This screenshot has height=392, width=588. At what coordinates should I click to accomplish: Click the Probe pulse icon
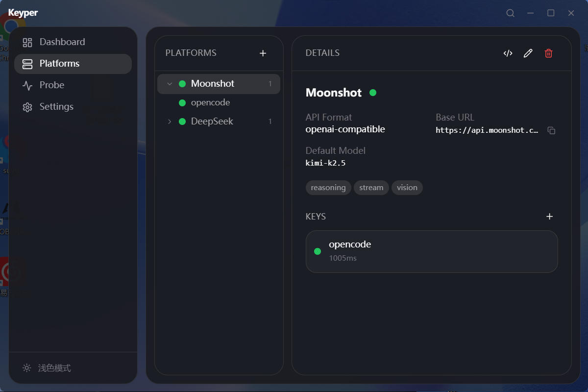pos(27,85)
